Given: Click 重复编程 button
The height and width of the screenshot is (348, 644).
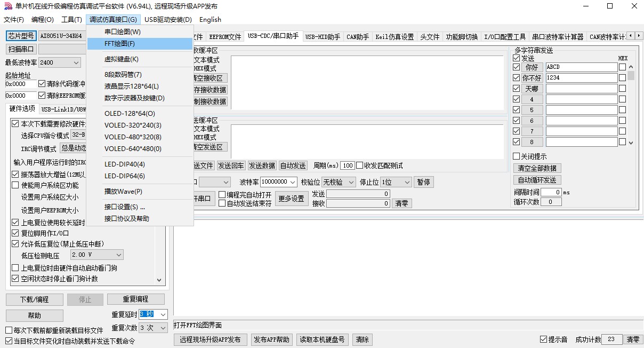Looking at the screenshot, I should coord(136,299).
